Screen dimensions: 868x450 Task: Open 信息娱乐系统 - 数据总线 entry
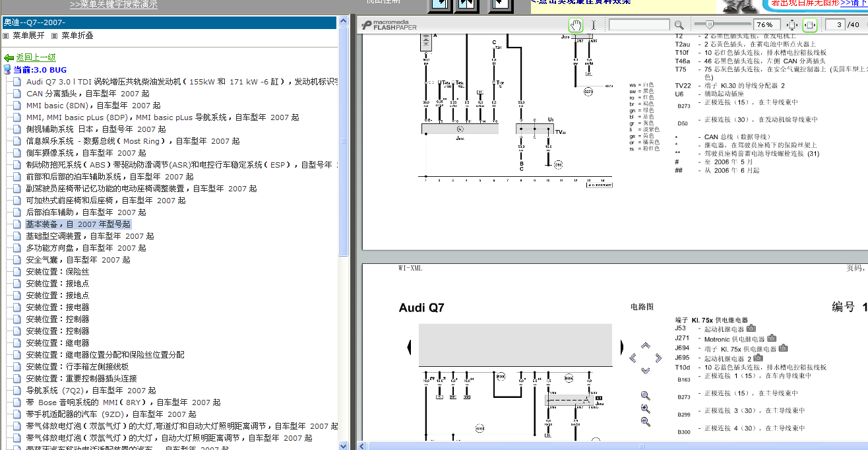pyautogui.click(x=133, y=141)
